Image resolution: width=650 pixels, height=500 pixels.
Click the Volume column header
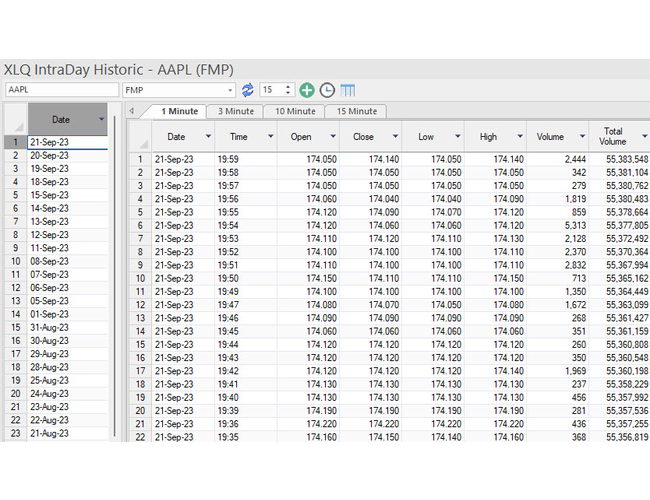pyautogui.click(x=558, y=136)
